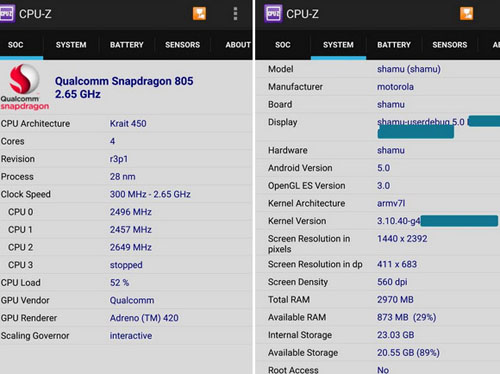Click the Qualcomm Snapdragon logo
This screenshot has width=500, height=374.
click(25, 87)
